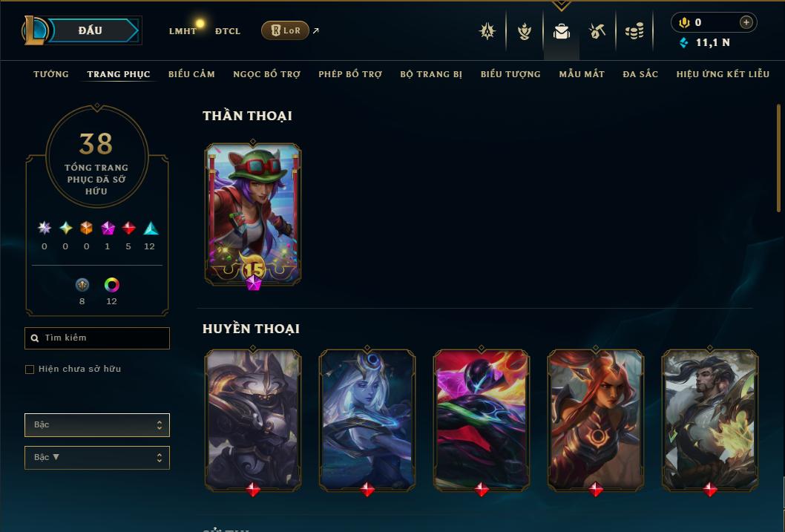Open the Loot hammer icon
Viewport: 785px width, 532px height.
click(x=597, y=31)
